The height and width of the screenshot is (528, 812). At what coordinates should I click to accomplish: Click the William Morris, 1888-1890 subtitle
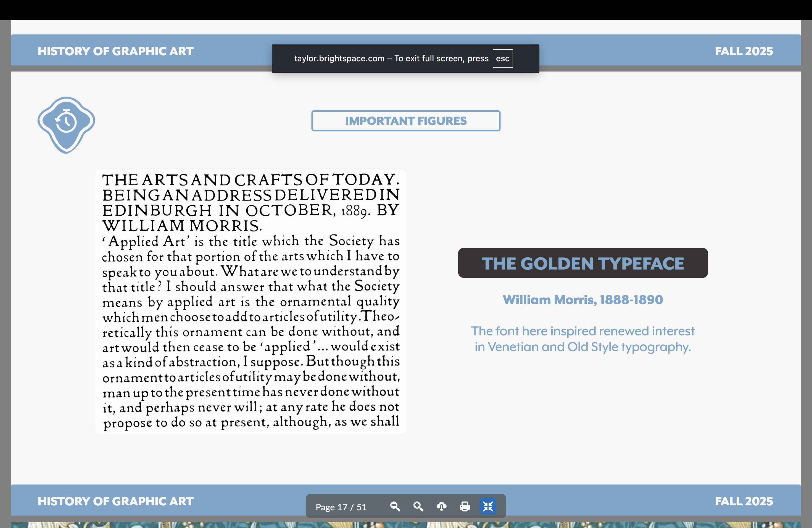pos(582,299)
